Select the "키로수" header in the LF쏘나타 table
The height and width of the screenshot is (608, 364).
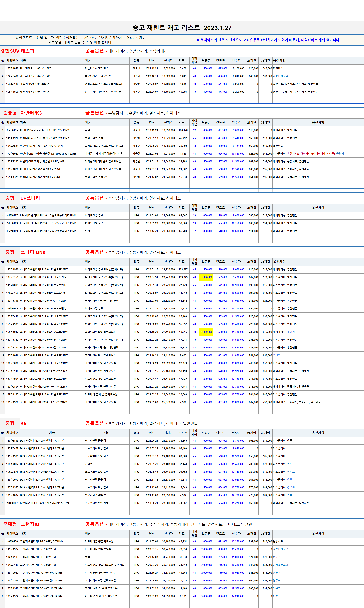pyautogui.click(x=183, y=208)
